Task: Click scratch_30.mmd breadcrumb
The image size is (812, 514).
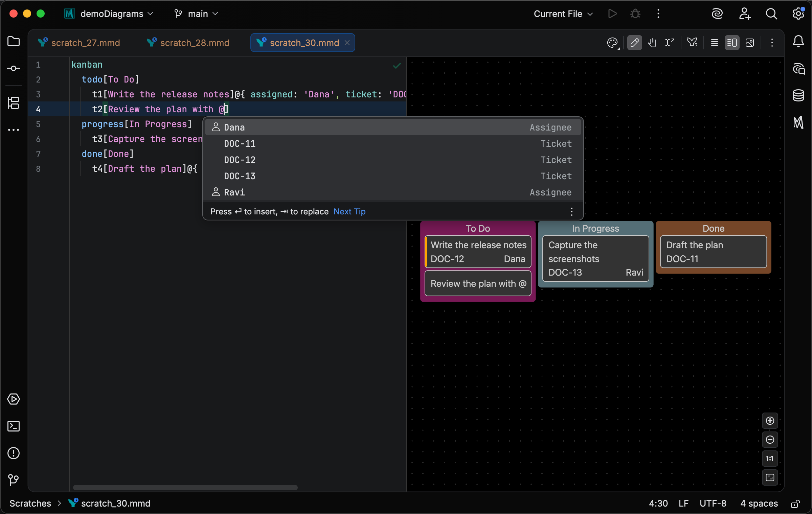Action: 110,504
